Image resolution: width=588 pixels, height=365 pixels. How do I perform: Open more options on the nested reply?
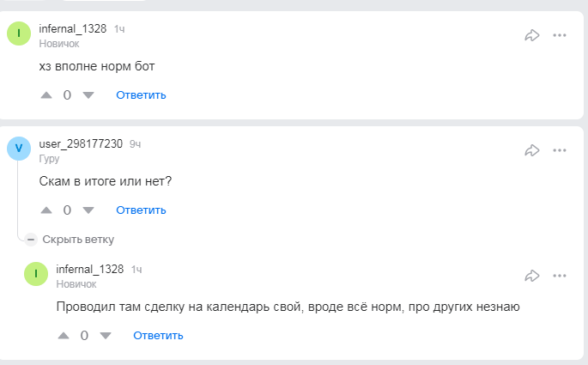click(560, 276)
